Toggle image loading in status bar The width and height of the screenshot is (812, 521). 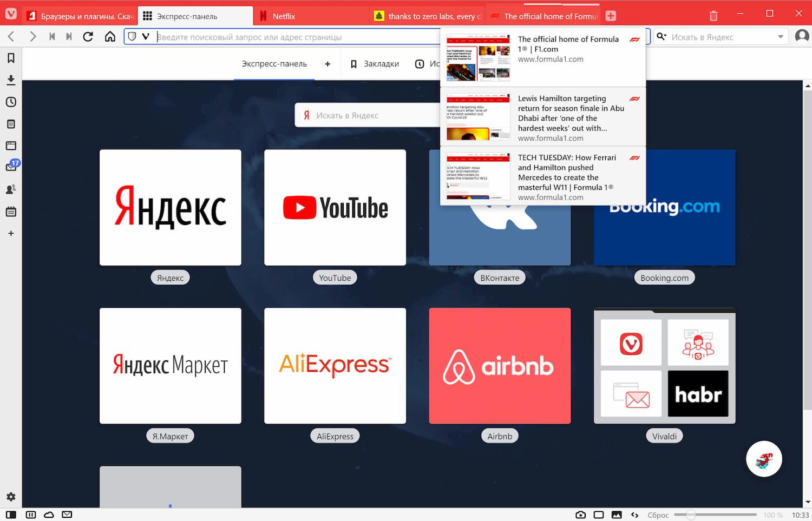tap(617, 515)
